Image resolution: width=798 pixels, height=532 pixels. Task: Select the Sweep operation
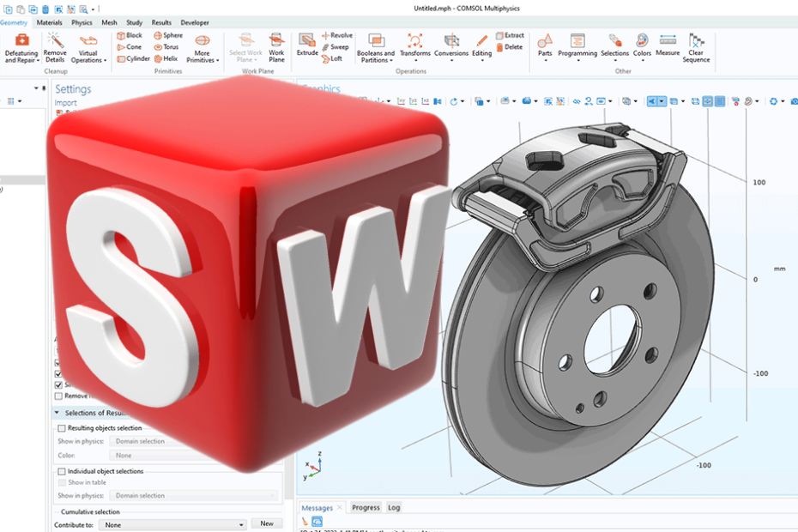pos(336,47)
